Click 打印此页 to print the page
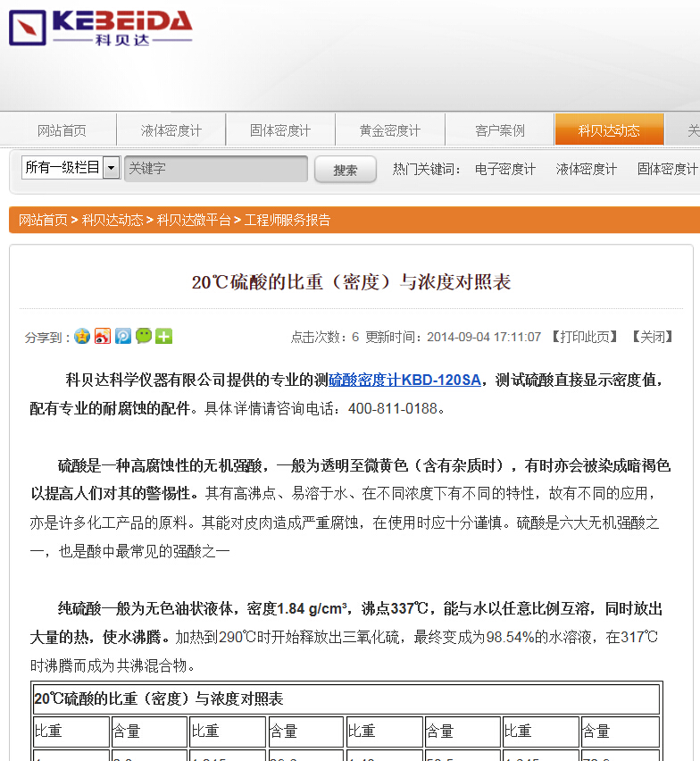This screenshot has width=700, height=761. 584,337
